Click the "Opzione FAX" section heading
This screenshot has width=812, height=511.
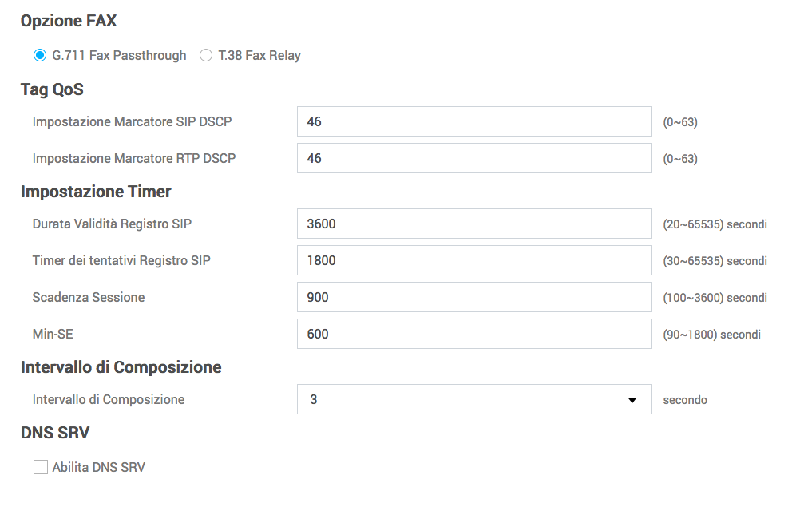click(69, 21)
